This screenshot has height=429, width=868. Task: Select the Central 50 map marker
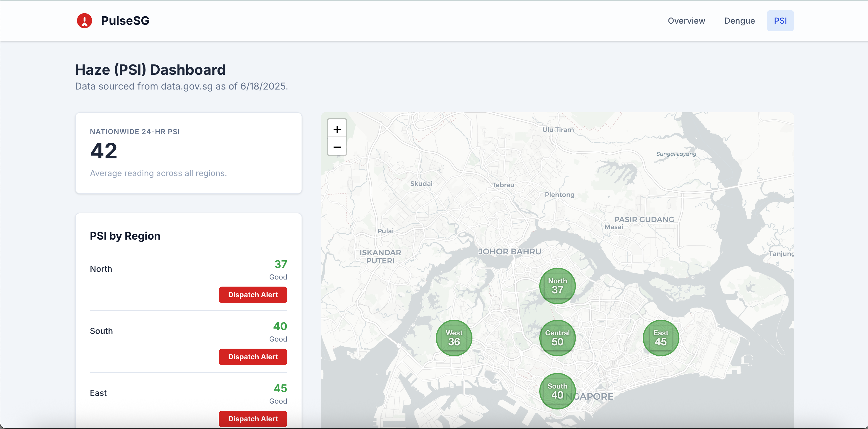click(557, 338)
